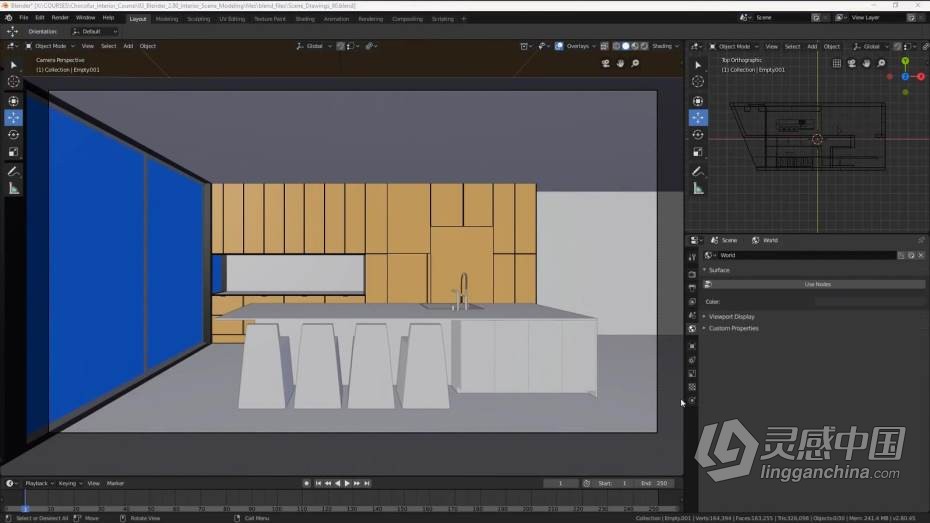Click the current frame number field
930x523 pixels.
tap(560, 483)
